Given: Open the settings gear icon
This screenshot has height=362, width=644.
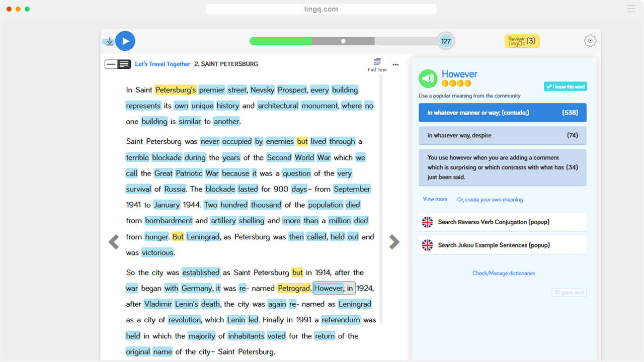Looking at the screenshot, I should tap(590, 41).
